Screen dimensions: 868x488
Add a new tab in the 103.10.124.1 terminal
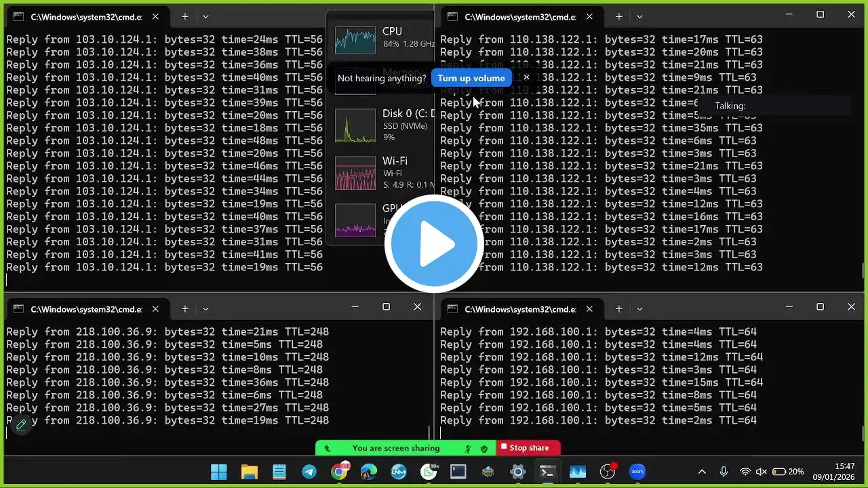[185, 17]
